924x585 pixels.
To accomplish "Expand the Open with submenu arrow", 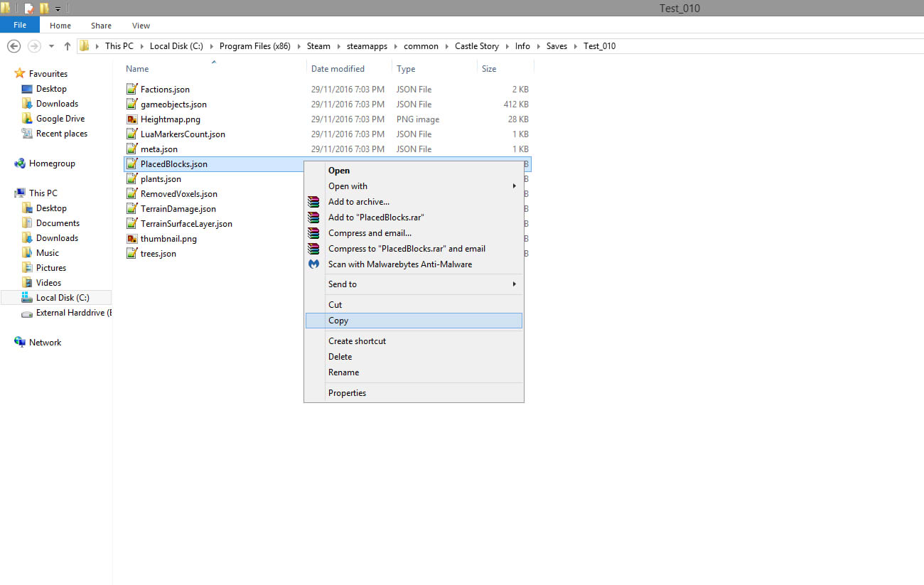I will point(514,186).
